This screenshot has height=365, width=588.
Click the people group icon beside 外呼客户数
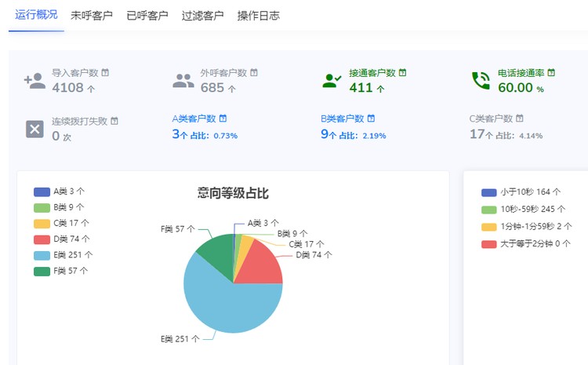click(x=183, y=81)
